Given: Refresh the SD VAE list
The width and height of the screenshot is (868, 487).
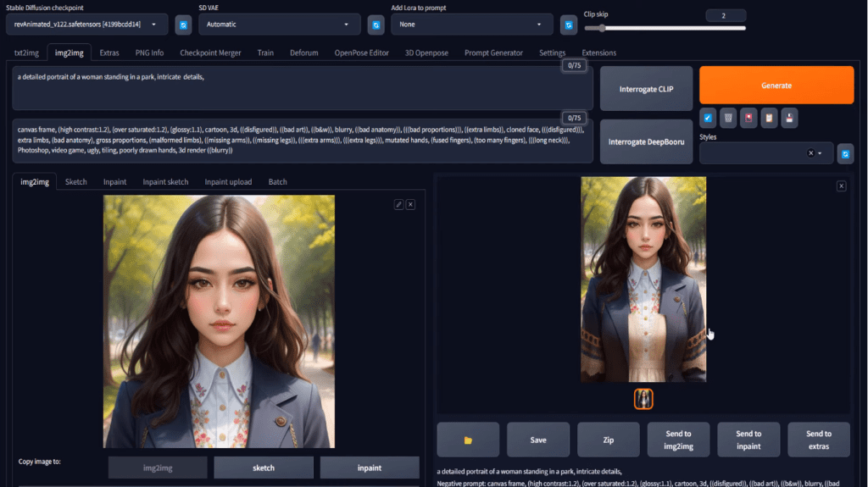Looking at the screenshot, I should pos(376,25).
